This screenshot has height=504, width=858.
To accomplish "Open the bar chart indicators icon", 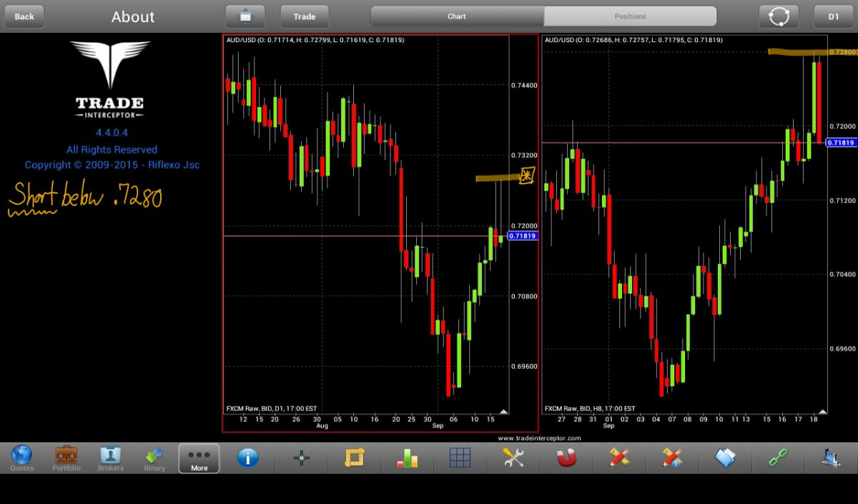I will click(408, 458).
